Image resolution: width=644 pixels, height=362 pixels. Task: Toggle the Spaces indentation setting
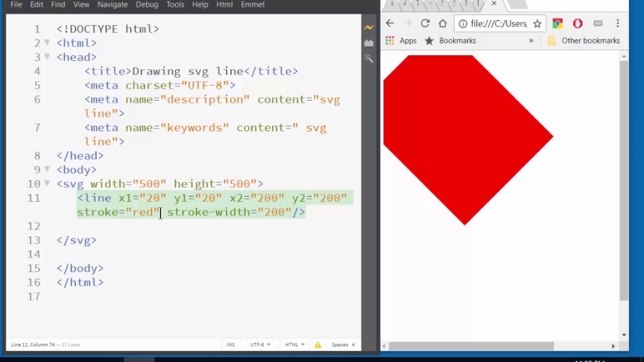click(x=343, y=345)
